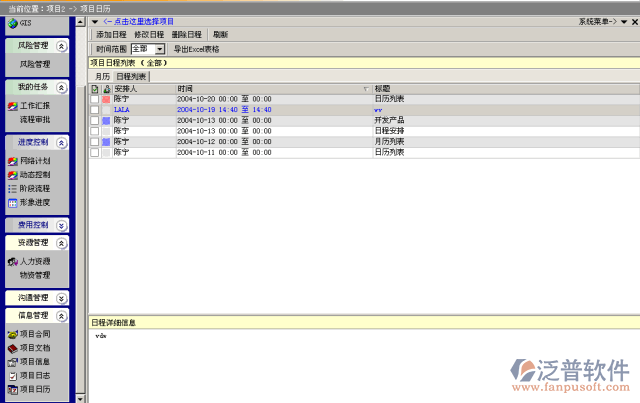This screenshot has height=403, width=640.
Task: Expand the 费用控制 sidebar section
Action: click(x=61, y=225)
